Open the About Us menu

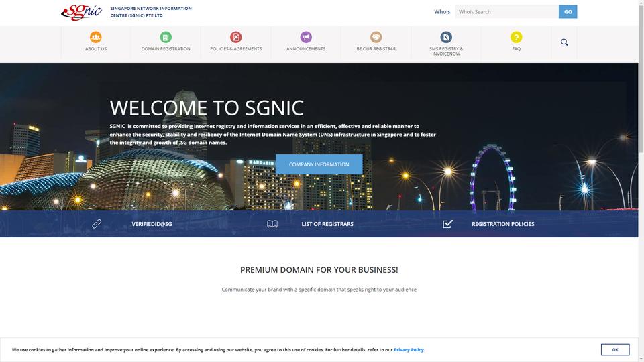point(96,48)
